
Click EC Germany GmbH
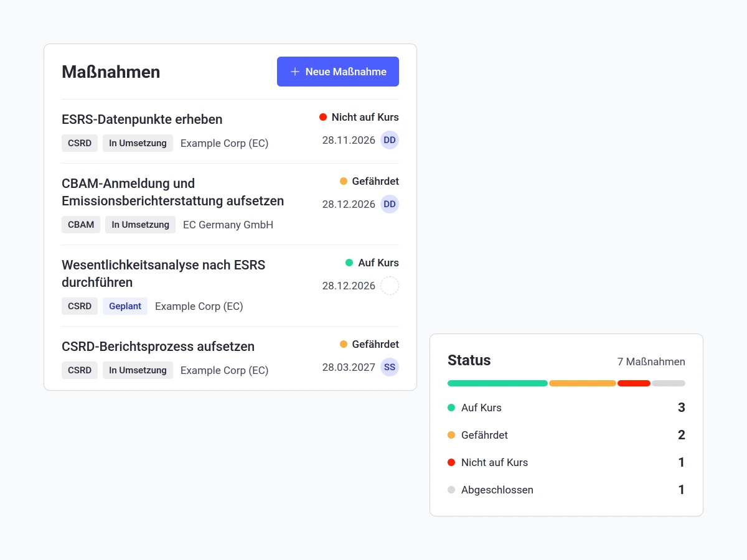tap(228, 225)
